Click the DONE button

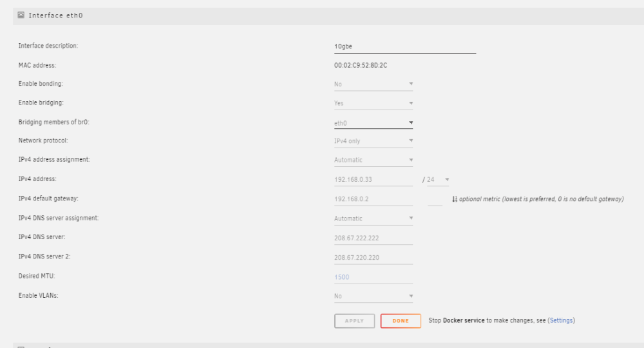(401, 321)
